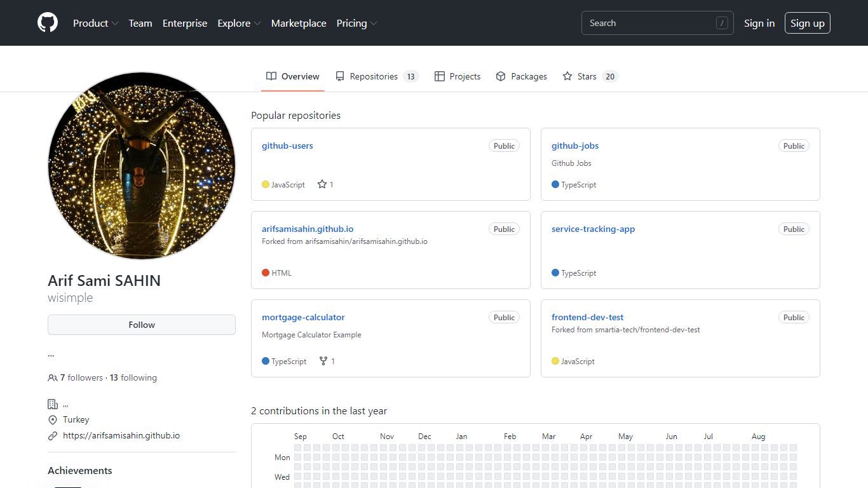Switch to the Stars tab
The width and height of the screenshot is (868, 488).
click(590, 76)
